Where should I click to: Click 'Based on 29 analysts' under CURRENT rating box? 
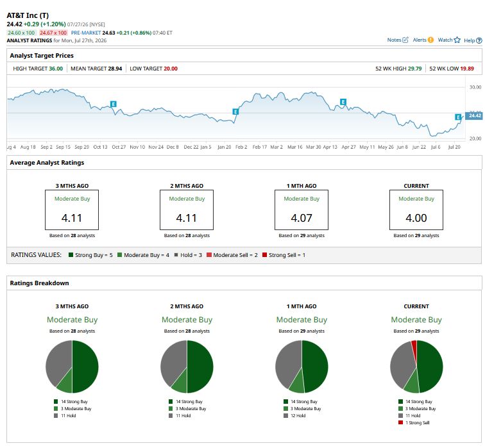pyautogui.click(x=416, y=235)
